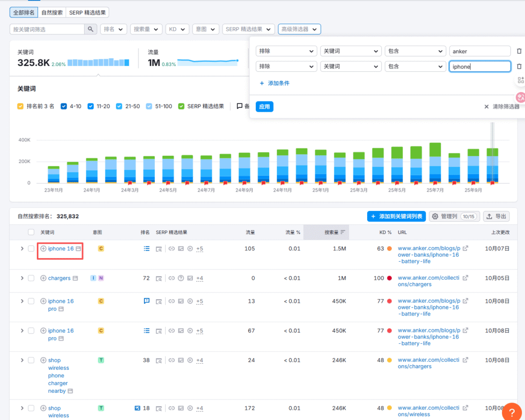Toggle the yellow 排名前 3 名 legend swatch
Viewport: 525px width, 420px height.
[21, 107]
